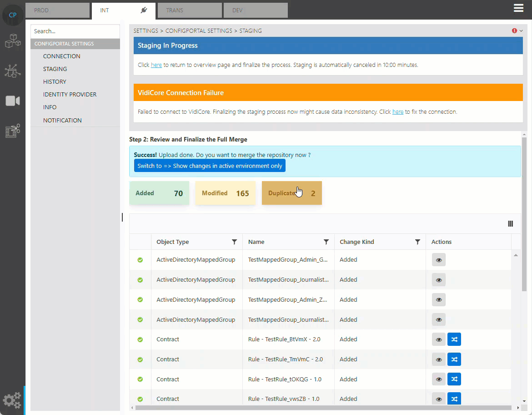
Task: Open HISTORY in settings menu
Action: [55, 82]
